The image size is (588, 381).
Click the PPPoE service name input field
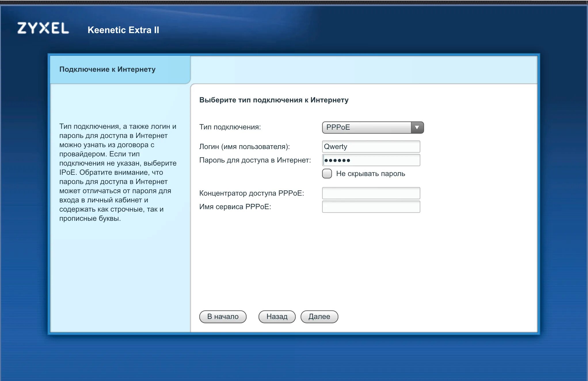point(371,207)
